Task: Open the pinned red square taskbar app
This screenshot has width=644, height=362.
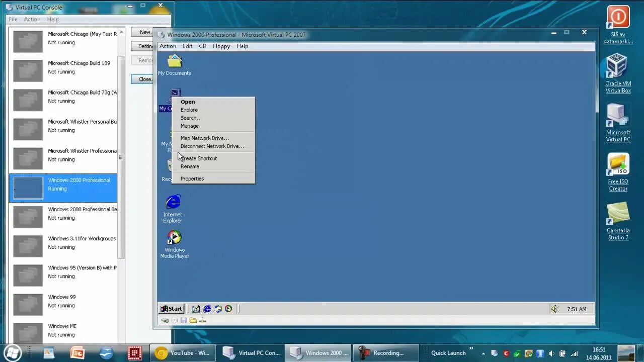Action: click(x=134, y=353)
